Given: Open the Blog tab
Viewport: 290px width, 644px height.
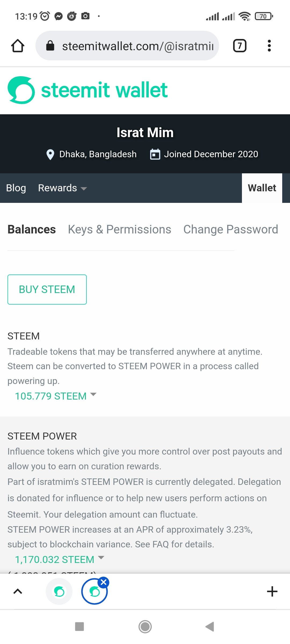Looking at the screenshot, I should (16, 188).
